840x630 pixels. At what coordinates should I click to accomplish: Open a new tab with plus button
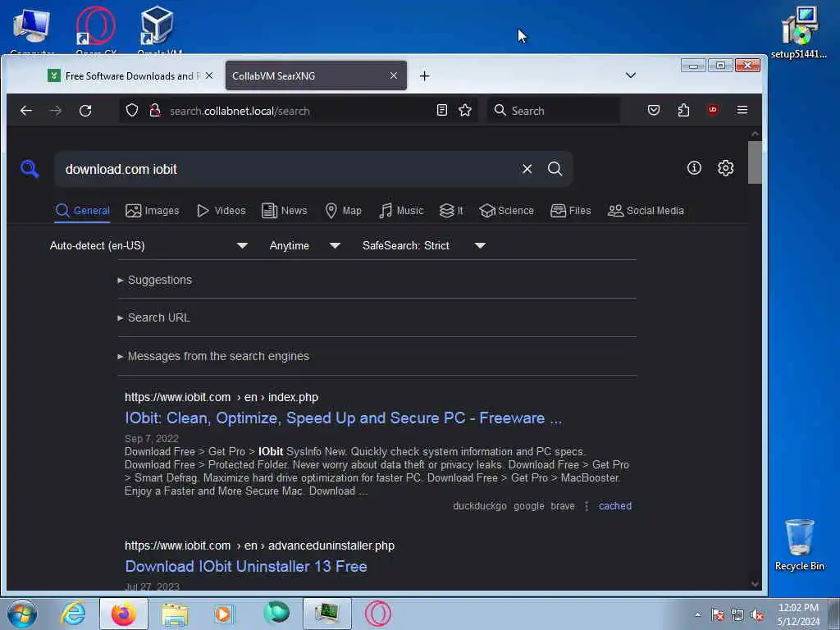click(x=425, y=76)
